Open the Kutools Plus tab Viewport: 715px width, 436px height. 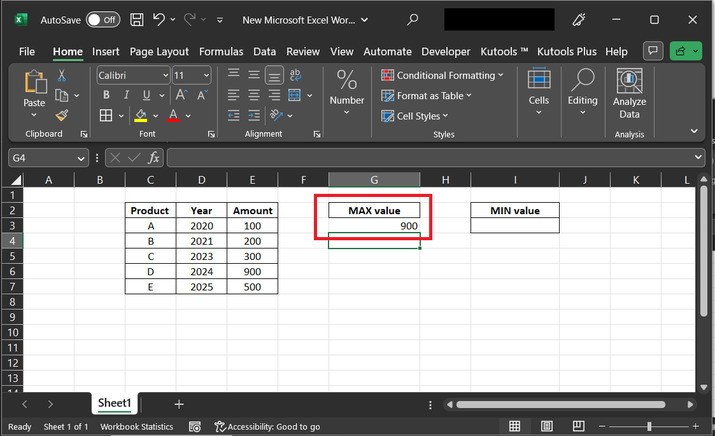(x=569, y=51)
